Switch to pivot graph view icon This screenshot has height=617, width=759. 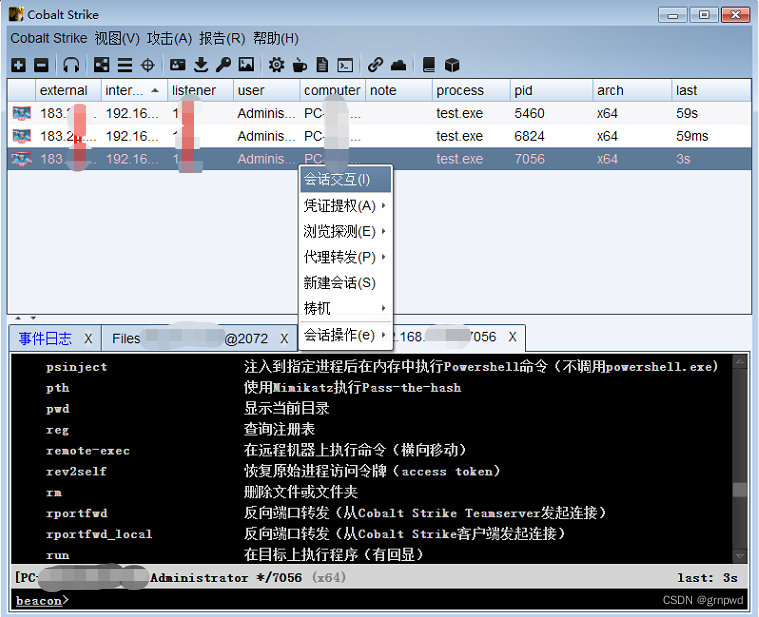coord(101,65)
